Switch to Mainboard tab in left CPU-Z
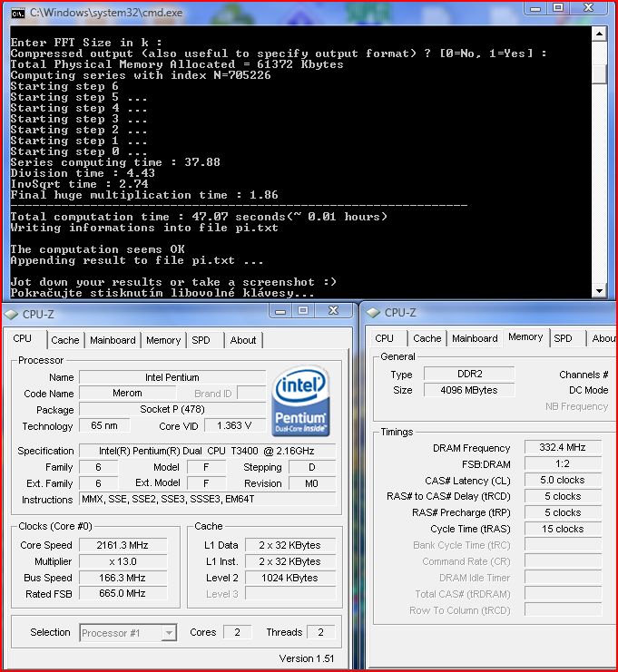This screenshot has height=672, width=618. coord(113,340)
